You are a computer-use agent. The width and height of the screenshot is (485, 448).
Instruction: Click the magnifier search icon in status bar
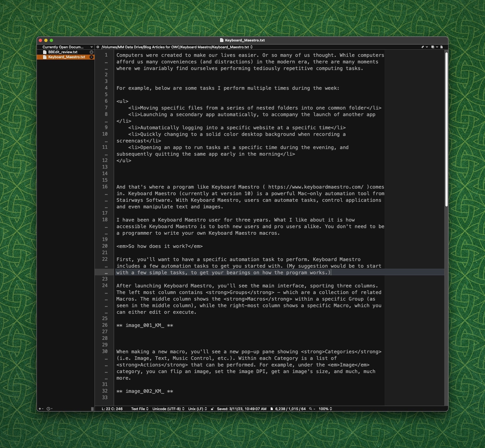(x=311, y=409)
